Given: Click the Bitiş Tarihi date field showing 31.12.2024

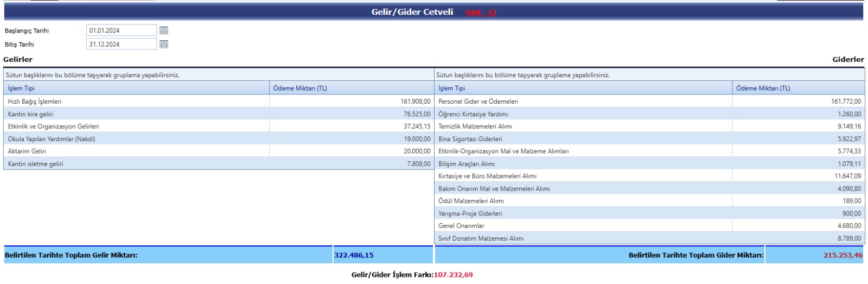Looking at the screenshot, I should pyautogui.click(x=121, y=44).
